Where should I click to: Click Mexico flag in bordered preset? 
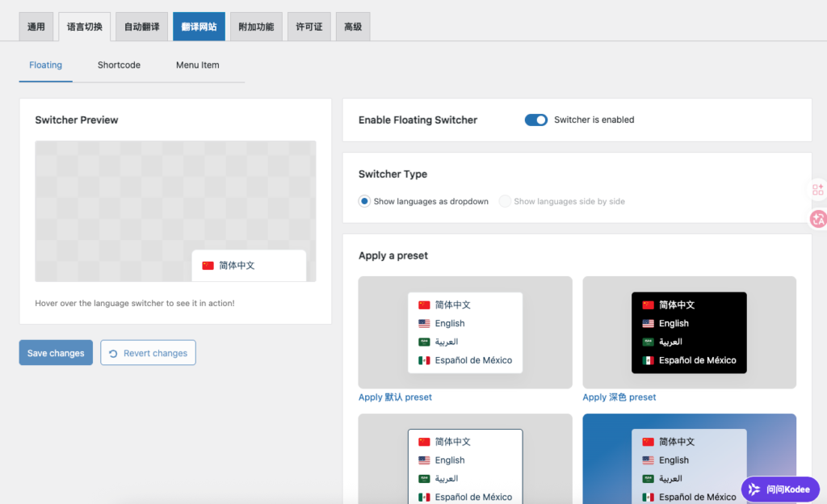click(x=424, y=498)
